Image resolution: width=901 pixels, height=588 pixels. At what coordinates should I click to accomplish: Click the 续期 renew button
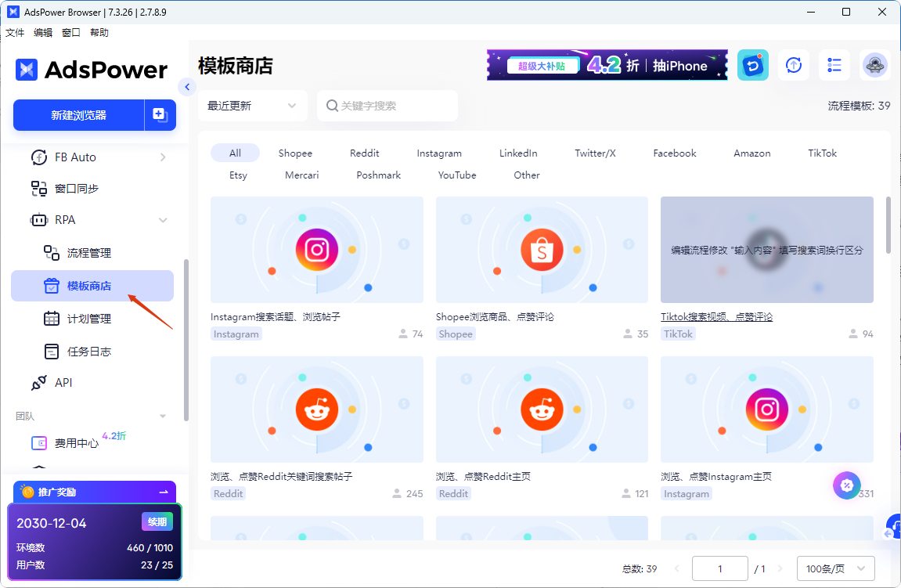click(157, 521)
